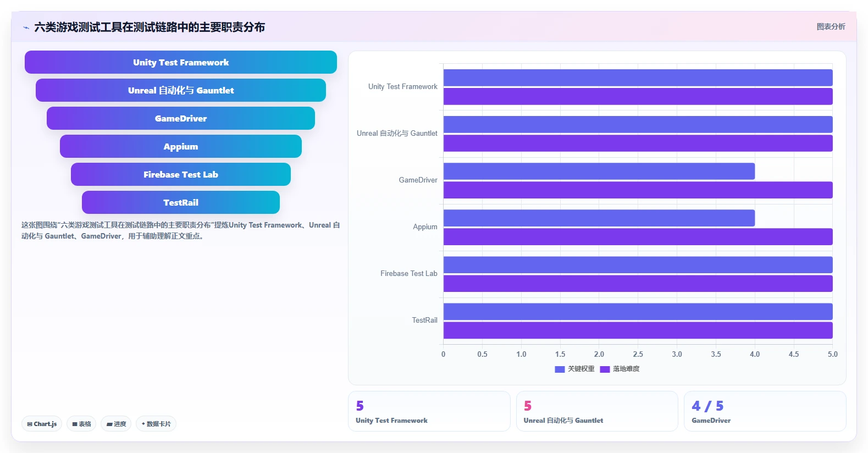Open the Unreal 自动化与 Gauntlet data card
Screen dimensions: 868x453
[597, 411]
